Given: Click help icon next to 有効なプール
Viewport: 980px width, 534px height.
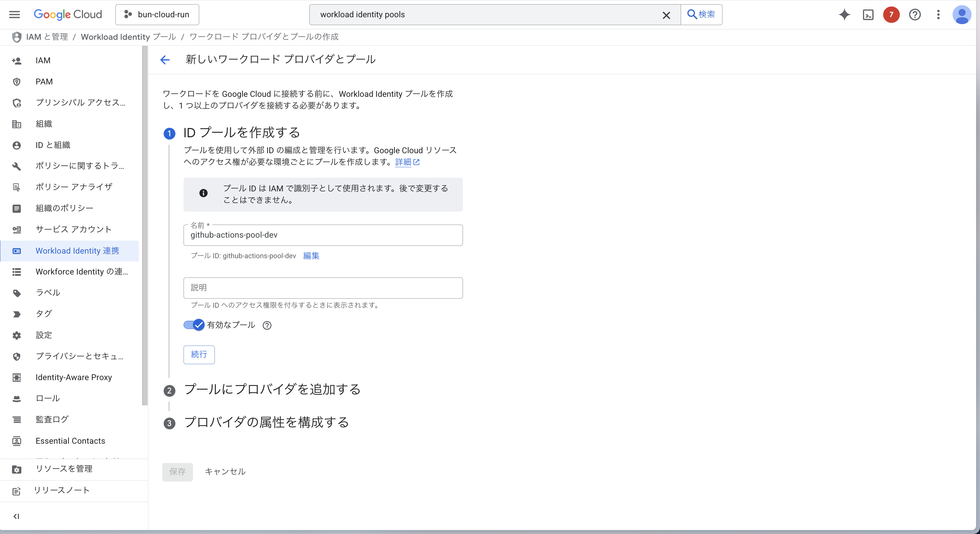Looking at the screenshot, I should pyautogui.click(x=267, y=325).
